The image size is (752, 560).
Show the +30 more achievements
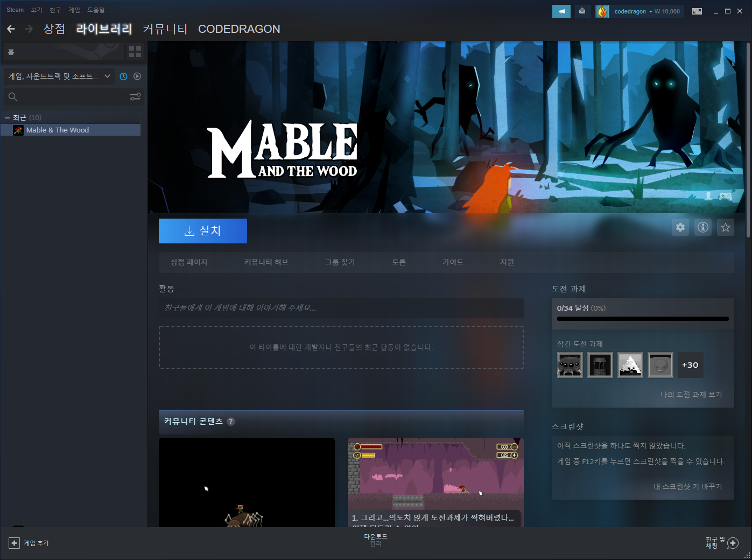(690, 365)
